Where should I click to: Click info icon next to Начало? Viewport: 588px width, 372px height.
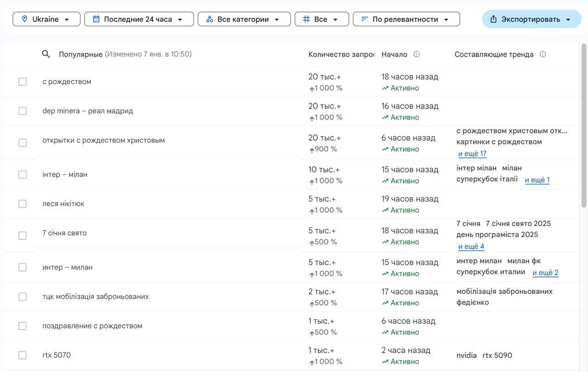(416, 54)
